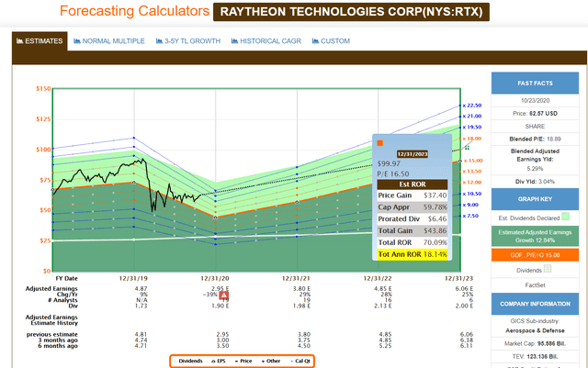
Task: Click the Blended P/E: 18.89 fact
Action: [535, 139]
